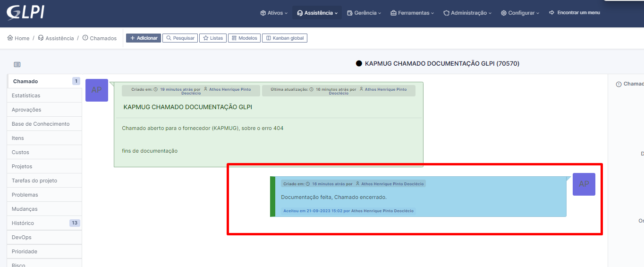Screen dimensions: 644x267
Task: Click the text 'fins de documentação'
Action: click(150, 151)
